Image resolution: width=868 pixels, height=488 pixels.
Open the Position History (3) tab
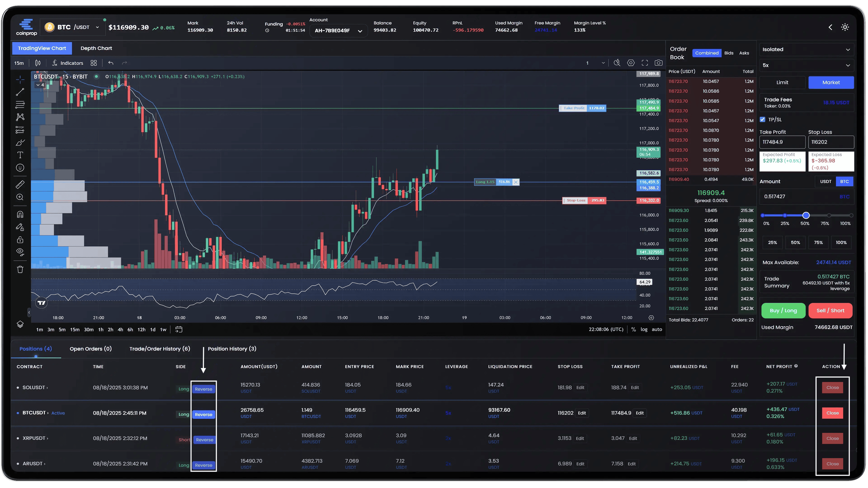click(232, 349)
